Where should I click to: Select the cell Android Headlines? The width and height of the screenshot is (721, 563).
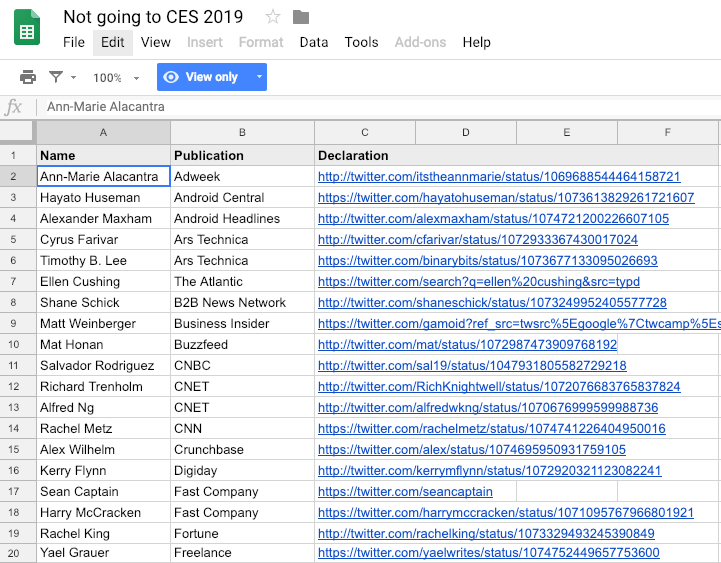[242, 218]
